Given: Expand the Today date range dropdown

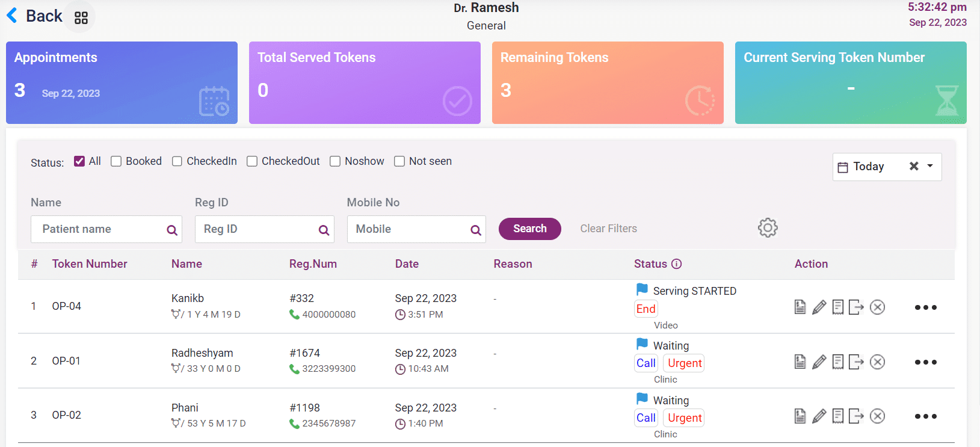Looking at the screenshot, I should point(930,166).
